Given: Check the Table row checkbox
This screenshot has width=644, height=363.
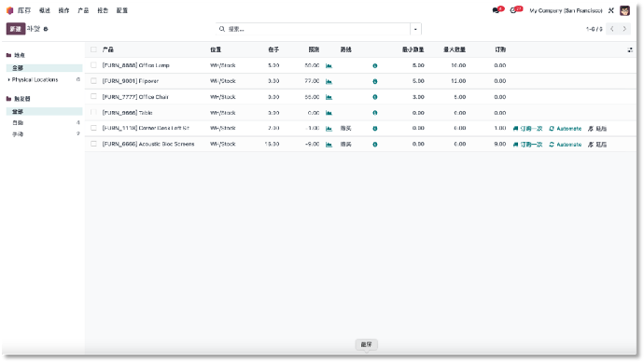Looking at the screenshot, I should click(93, 112).
